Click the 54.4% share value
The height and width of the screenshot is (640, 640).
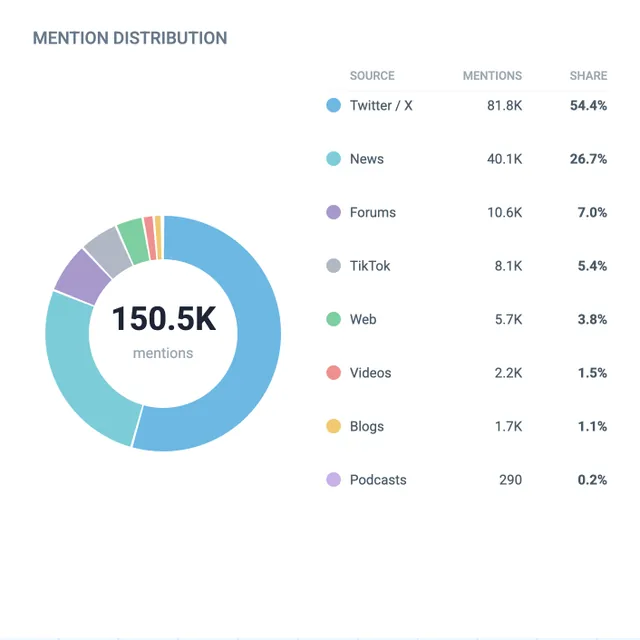(588, 105)
